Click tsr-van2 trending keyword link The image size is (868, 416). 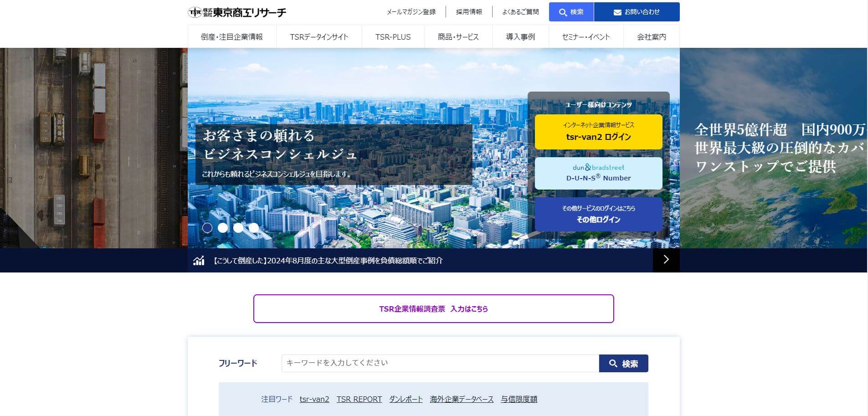click(314, 399)
